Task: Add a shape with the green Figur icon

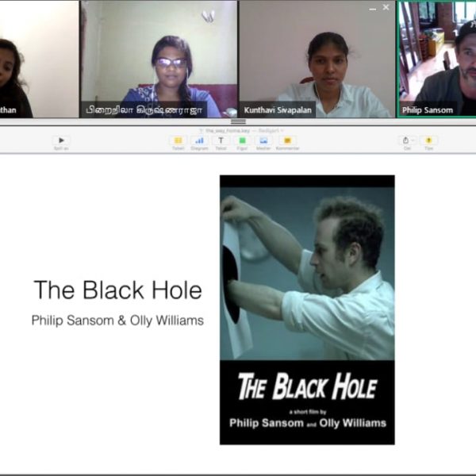Action: (242, 140)
